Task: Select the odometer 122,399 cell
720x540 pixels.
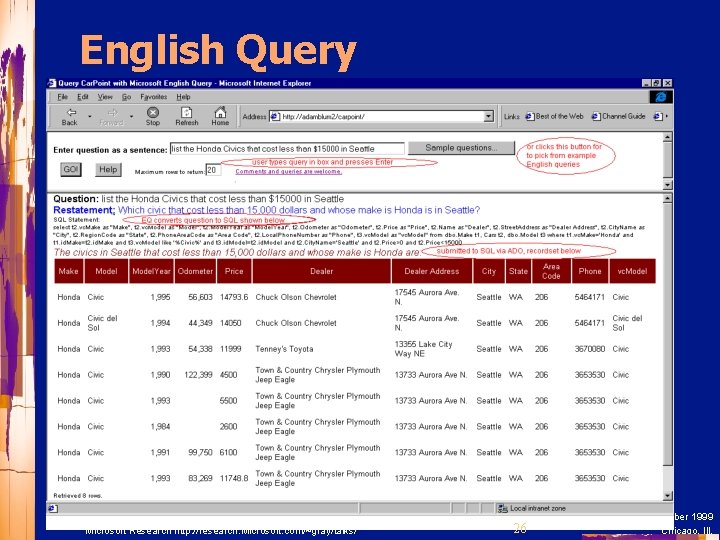Action: pyautogui.click(x=198, y=375)
